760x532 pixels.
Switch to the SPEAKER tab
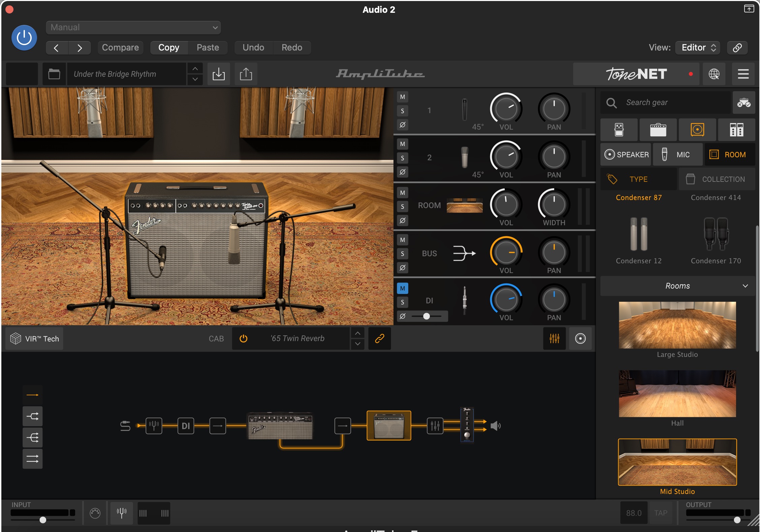626,155
